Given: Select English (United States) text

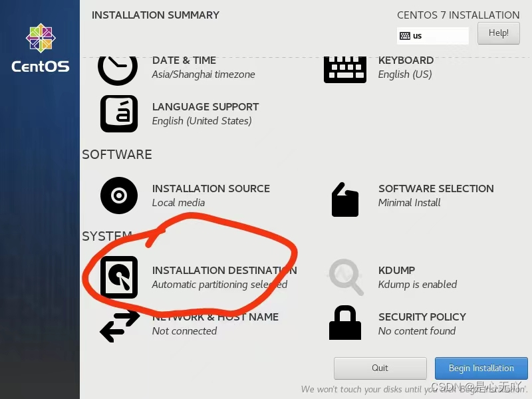Looking at the screenshot, I should pyautogui.click(x=201, y=121).
